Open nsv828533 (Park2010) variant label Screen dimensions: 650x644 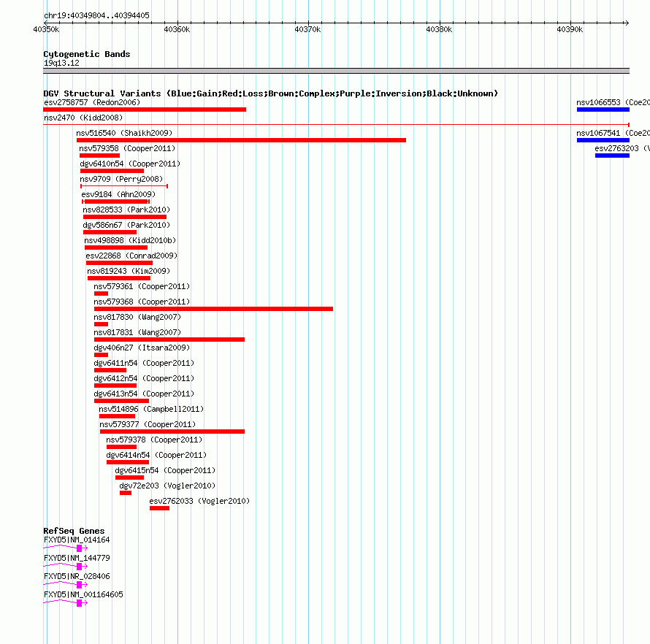tap(126, 210)
